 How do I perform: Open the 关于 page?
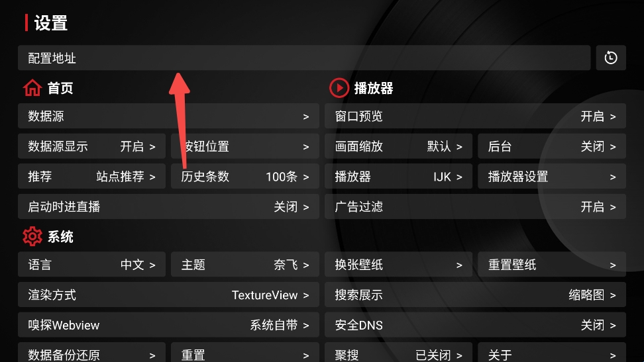point(552,353)
